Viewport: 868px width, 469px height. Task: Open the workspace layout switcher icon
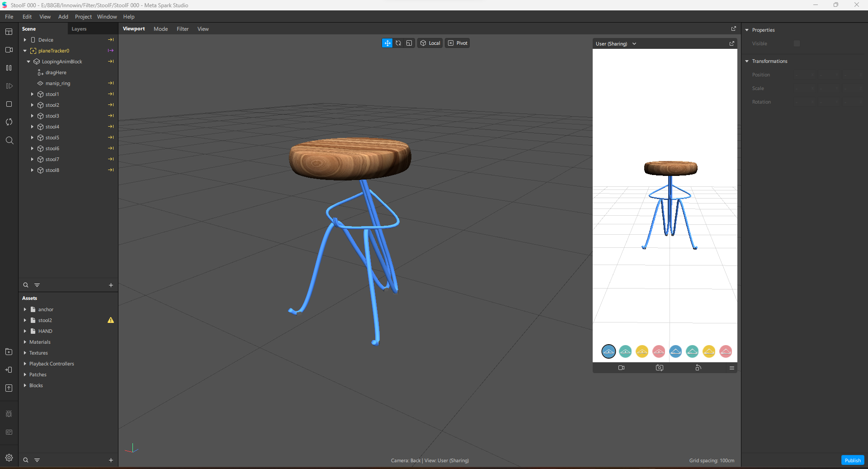[9, 32]
